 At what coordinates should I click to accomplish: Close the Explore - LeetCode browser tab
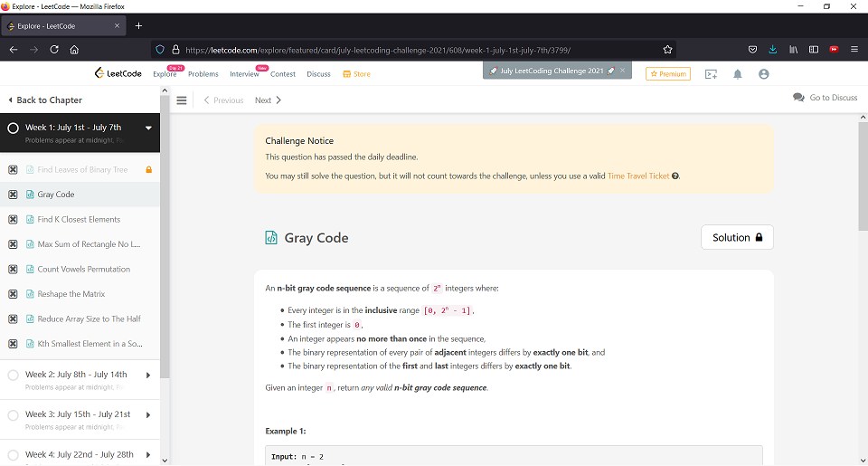(117, 26)
